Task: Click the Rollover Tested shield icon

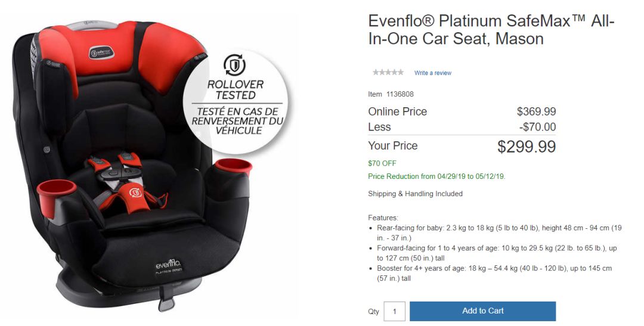Action: coord(234,65)
